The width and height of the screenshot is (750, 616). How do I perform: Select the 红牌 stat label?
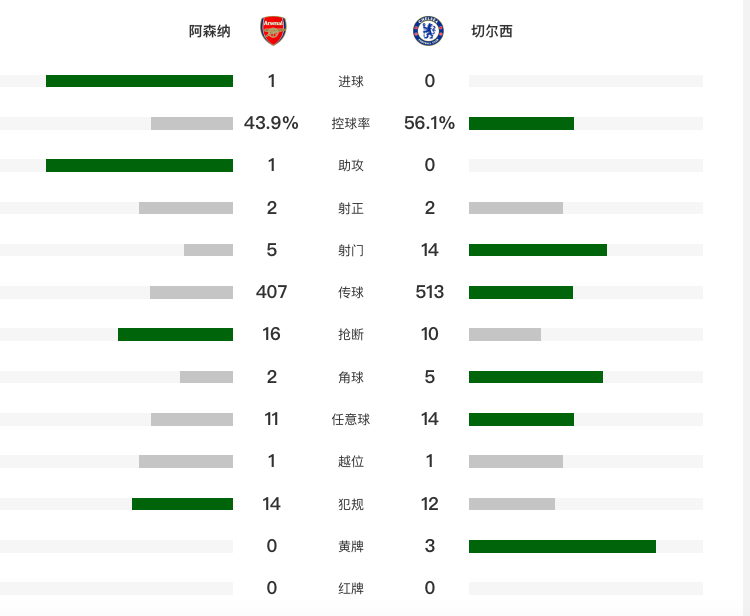pyautogui.click(x=351, y=588)
